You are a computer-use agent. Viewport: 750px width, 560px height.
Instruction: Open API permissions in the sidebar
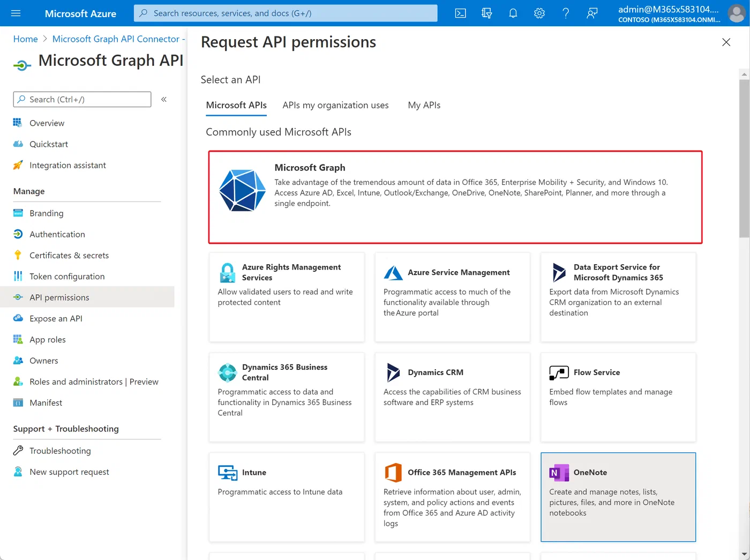[x=87, y=297]
